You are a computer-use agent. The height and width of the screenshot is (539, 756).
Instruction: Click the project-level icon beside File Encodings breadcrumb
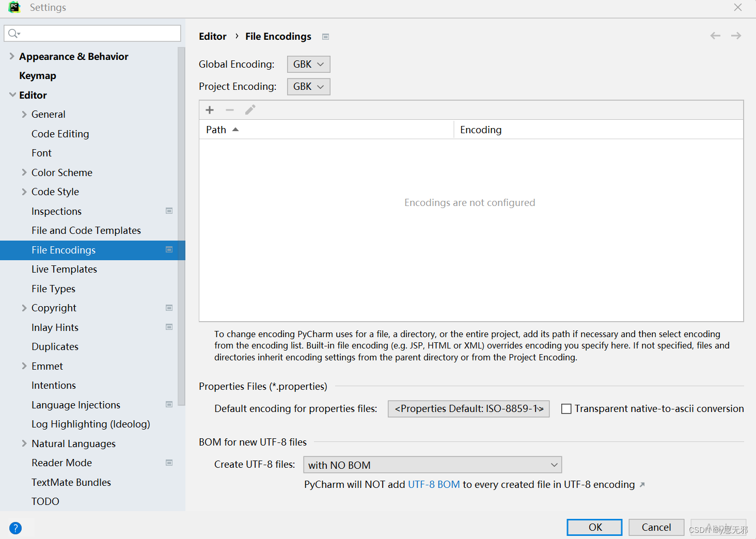326,37
